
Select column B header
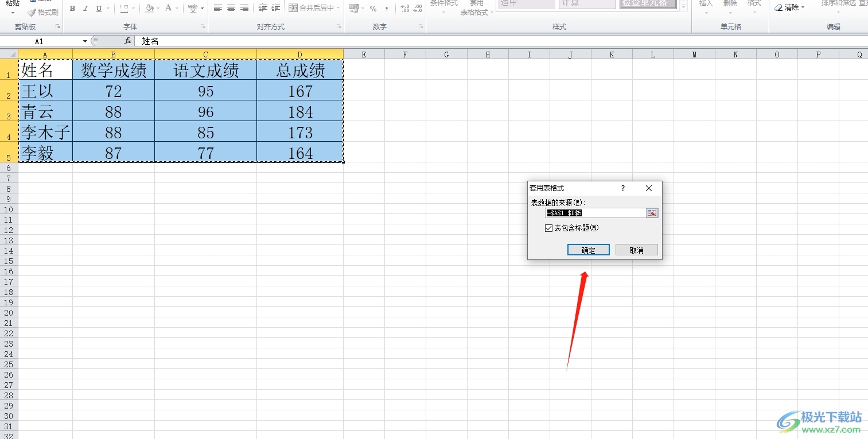coord(114,55)
